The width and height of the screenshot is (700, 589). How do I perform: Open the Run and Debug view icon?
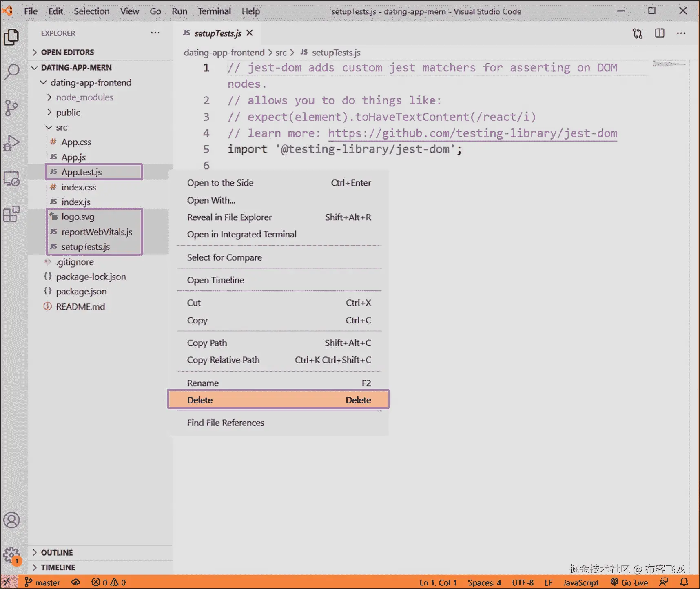click(11, 143)
